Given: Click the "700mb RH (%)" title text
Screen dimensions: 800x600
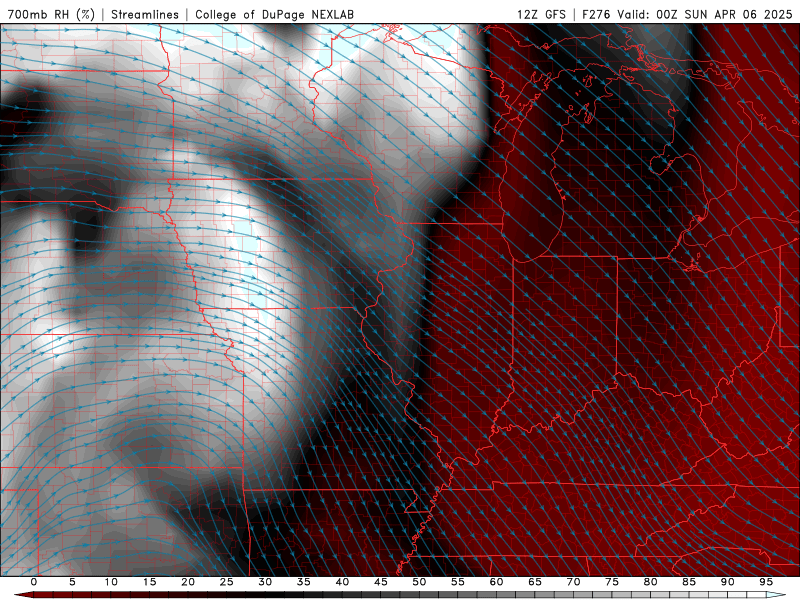Looking at the screenshot, I should pyautogui.click(x=51, y=14).
